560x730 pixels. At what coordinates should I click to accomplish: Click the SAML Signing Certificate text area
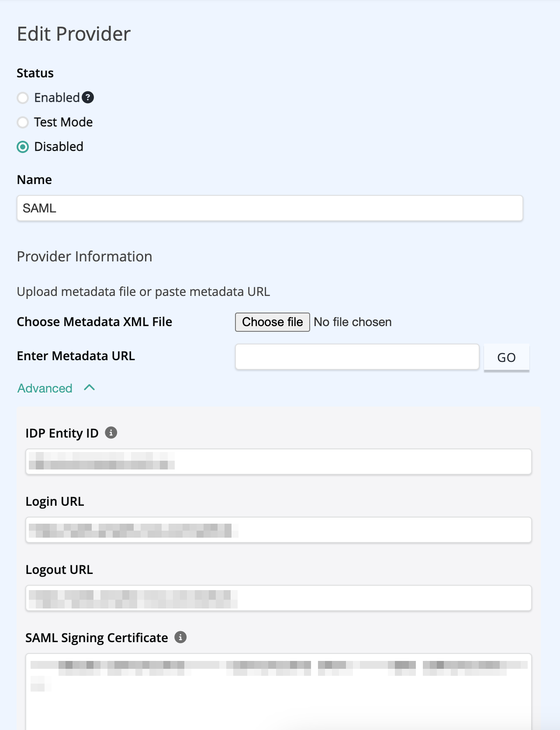coord(279,692)
